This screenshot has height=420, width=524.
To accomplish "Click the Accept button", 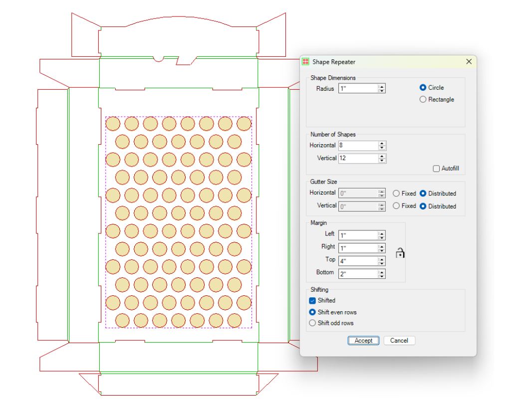I will point(363,340).
